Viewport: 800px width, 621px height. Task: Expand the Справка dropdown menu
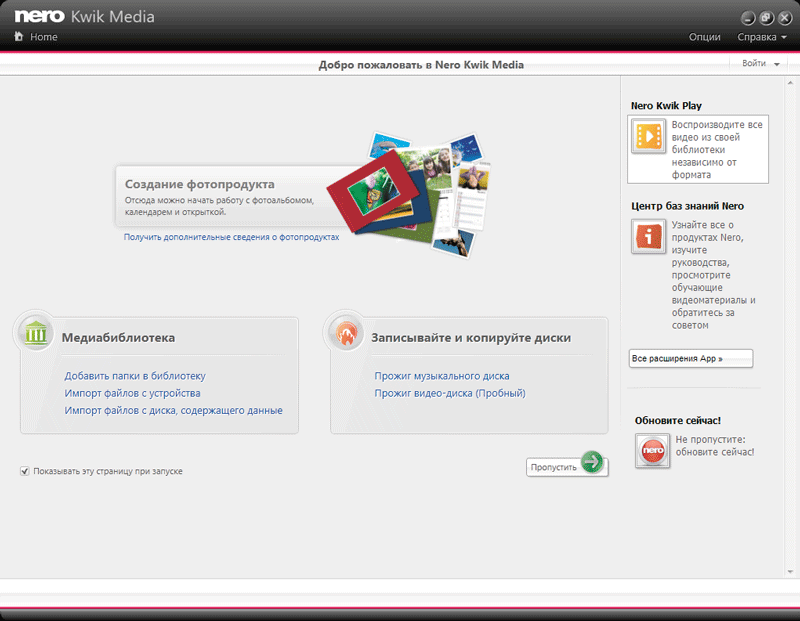[762, 37]
